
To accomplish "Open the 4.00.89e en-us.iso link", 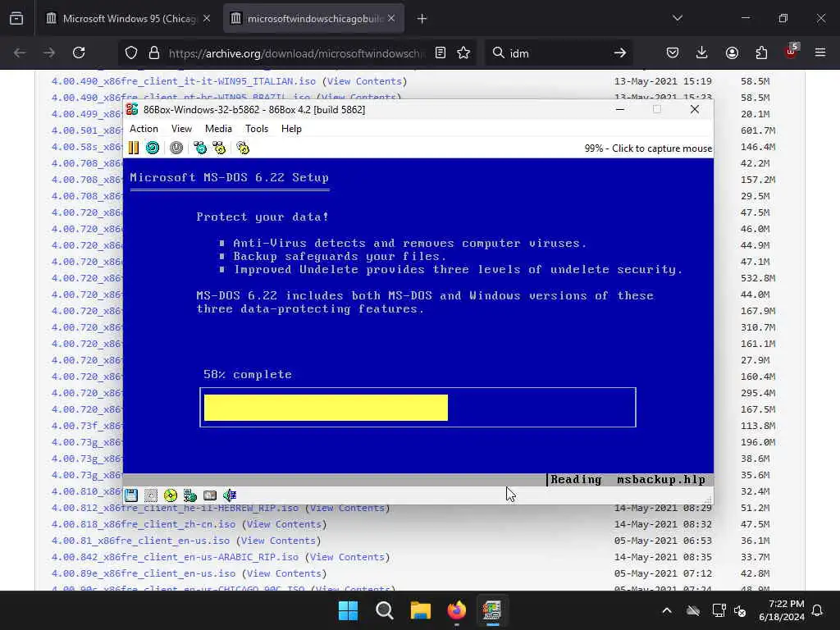I will click(x=143, y=573).
